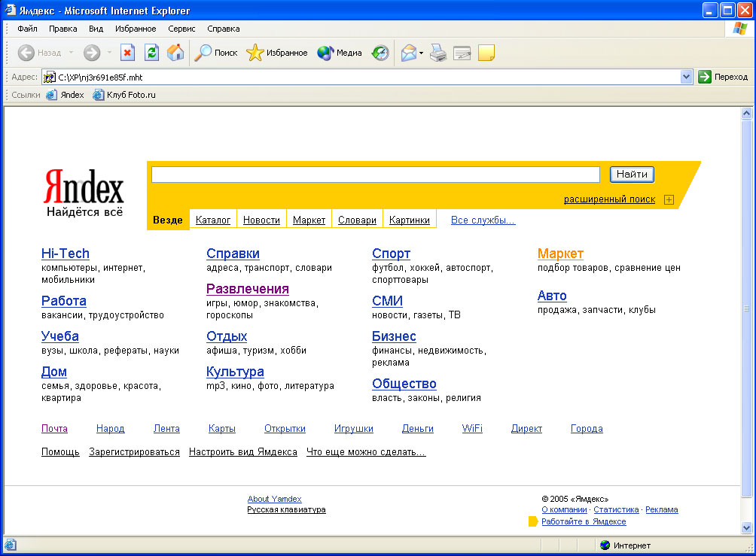Open the Файл menu

point(27,29)
